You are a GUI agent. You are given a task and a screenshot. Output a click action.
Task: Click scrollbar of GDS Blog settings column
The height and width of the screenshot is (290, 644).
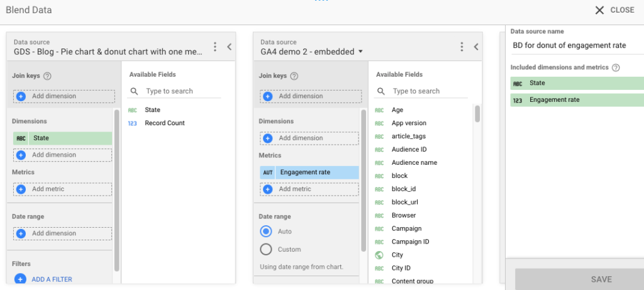click(116, 190)
